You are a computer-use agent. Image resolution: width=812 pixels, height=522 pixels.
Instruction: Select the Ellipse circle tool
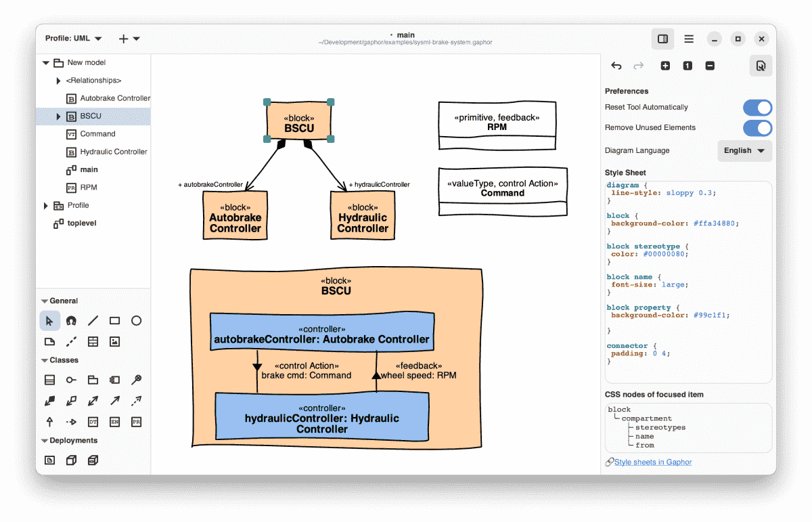coord(136,321)
